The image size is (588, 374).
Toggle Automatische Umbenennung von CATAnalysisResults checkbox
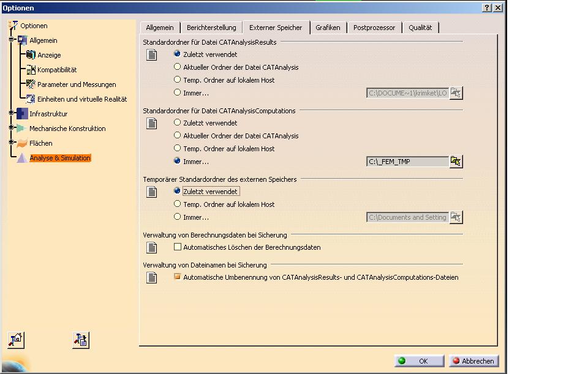[178, 277]
